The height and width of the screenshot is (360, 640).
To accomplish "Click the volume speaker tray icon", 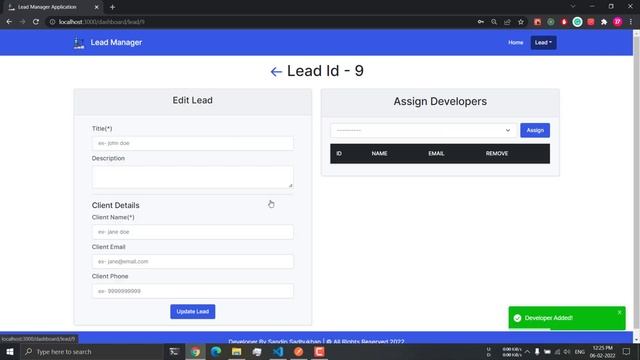I will click(567, 351).
